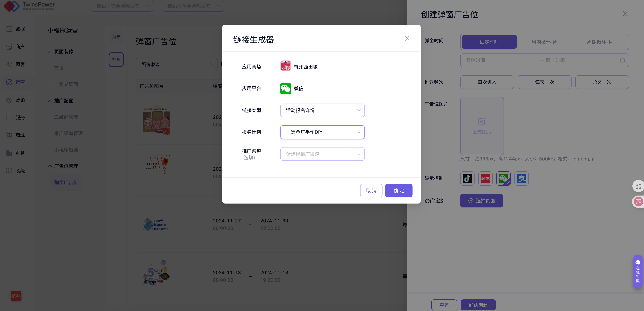Close the 链接生成器 dialog

tap(407, 38)
